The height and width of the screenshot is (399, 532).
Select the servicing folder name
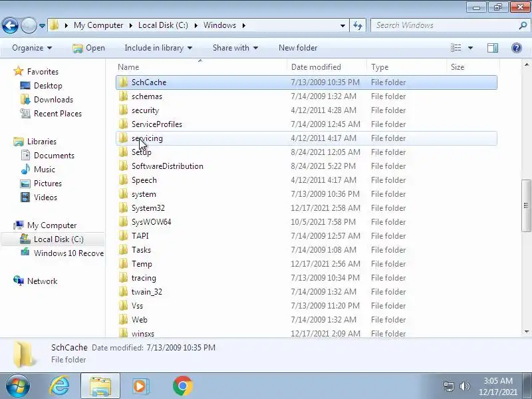[147, 138]
